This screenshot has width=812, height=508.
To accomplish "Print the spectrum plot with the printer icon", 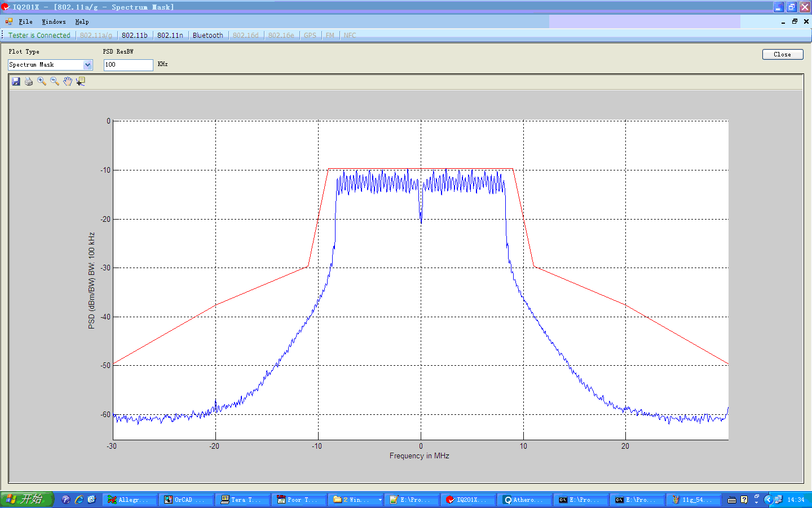I will coord(29,81).
